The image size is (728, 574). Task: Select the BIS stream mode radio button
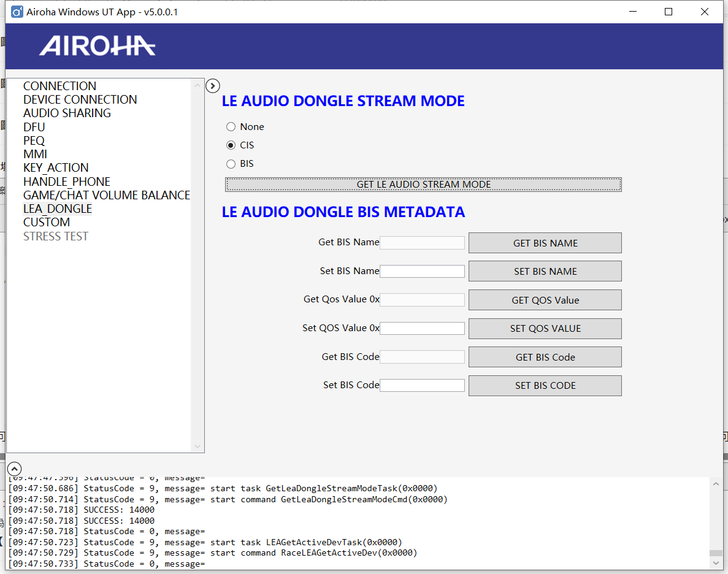pos(231,164)
